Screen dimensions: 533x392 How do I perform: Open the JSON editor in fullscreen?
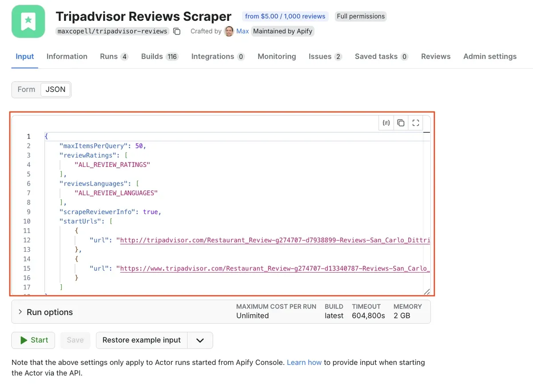tap(416, 123)
